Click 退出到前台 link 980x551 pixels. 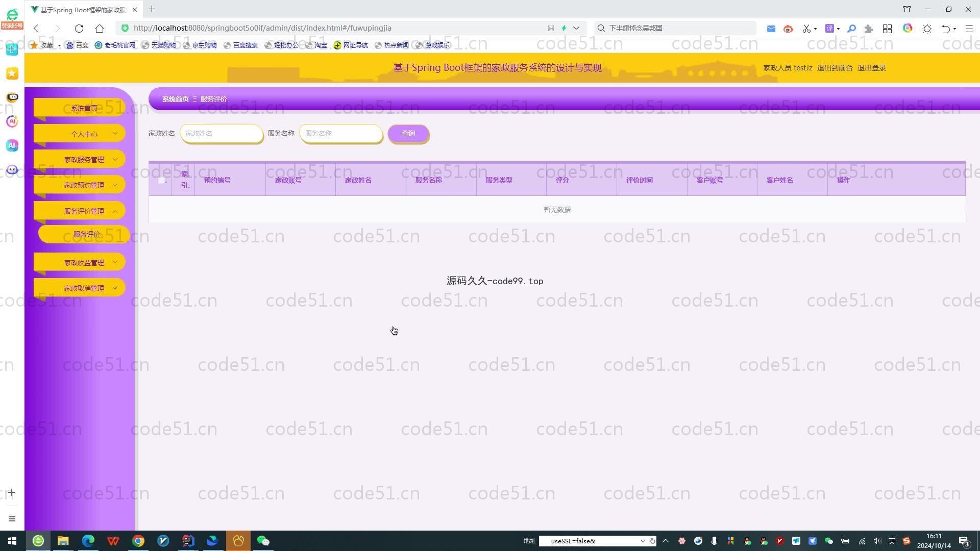pos(835,68)
